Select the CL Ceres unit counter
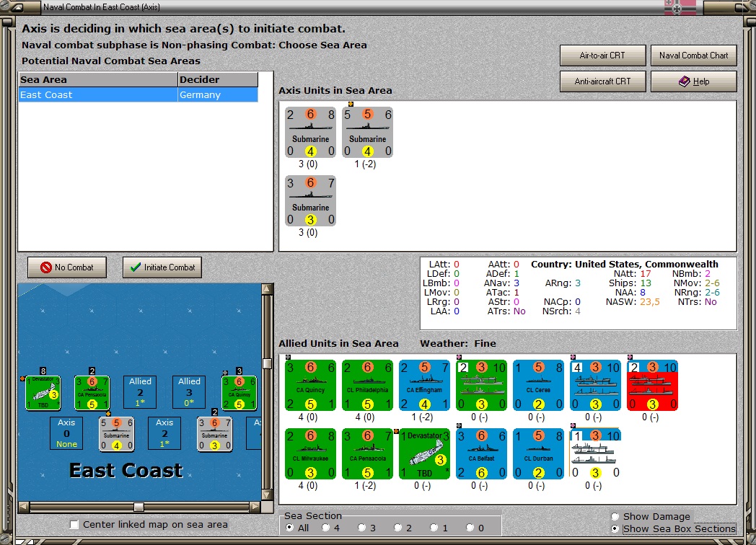Image resolution: width=756 pixels, height=545 pixels. coord(538,386)
